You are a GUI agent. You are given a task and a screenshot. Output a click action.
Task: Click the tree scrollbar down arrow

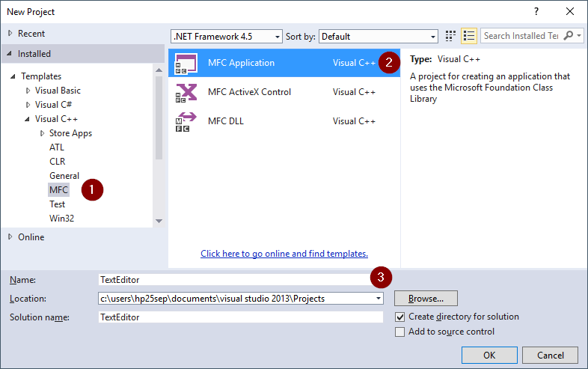159,221
